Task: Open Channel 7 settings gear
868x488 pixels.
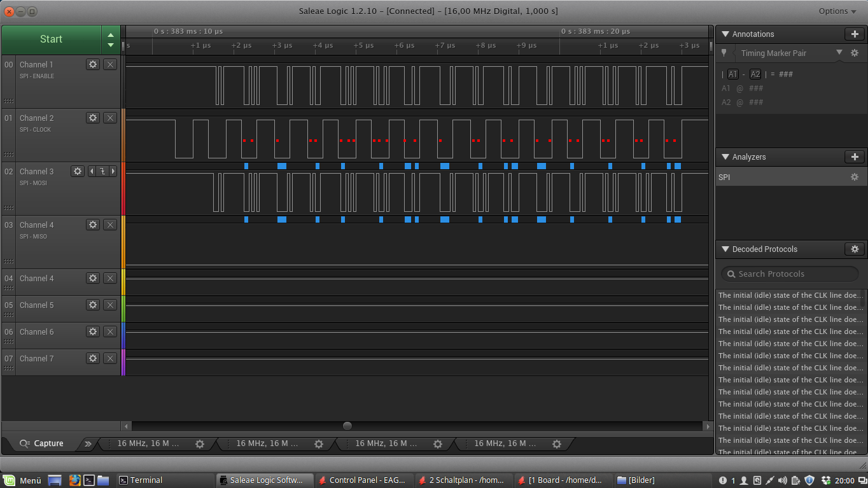Action: [93, 358]
